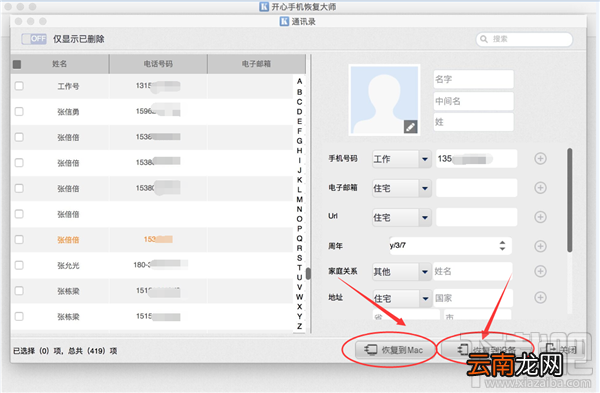The width and height of the screenshot is (600, 393).
Task: Add another email with plus icon
Action: [x=540, y=188]
